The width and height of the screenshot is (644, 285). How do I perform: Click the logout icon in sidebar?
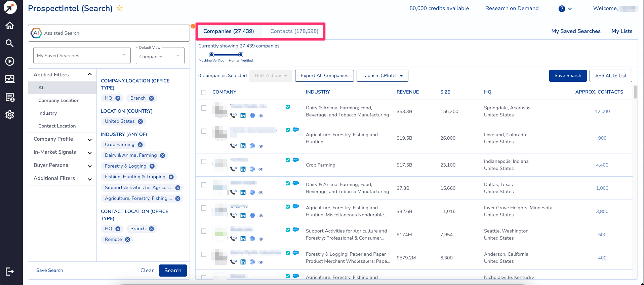click(10, 272)
